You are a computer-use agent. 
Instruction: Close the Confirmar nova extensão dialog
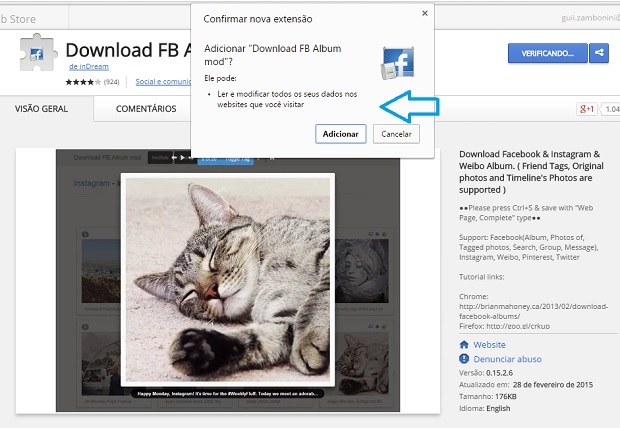tap(425, 13)
